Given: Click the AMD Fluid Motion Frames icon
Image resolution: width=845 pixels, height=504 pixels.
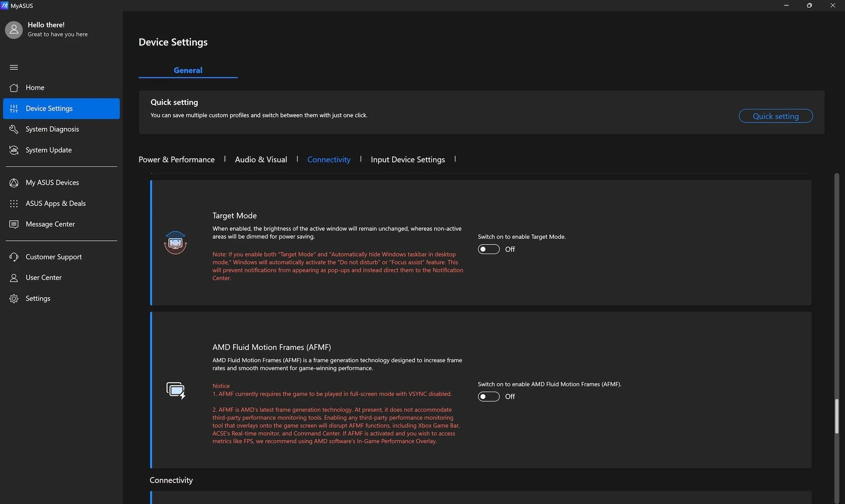Looking at the screenshot, I should coord(176,391).
